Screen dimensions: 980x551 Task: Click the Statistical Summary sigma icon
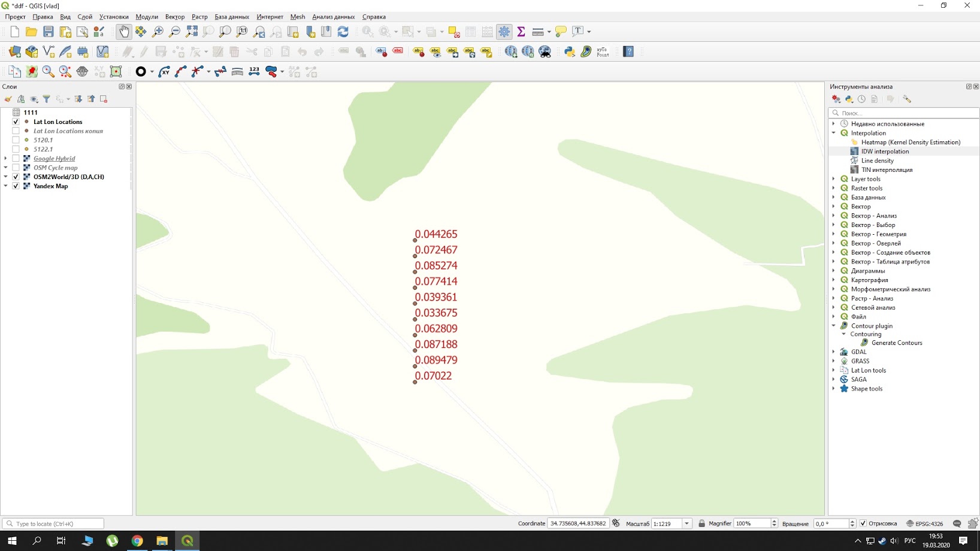pyautogui.click(x=521, y=32)
